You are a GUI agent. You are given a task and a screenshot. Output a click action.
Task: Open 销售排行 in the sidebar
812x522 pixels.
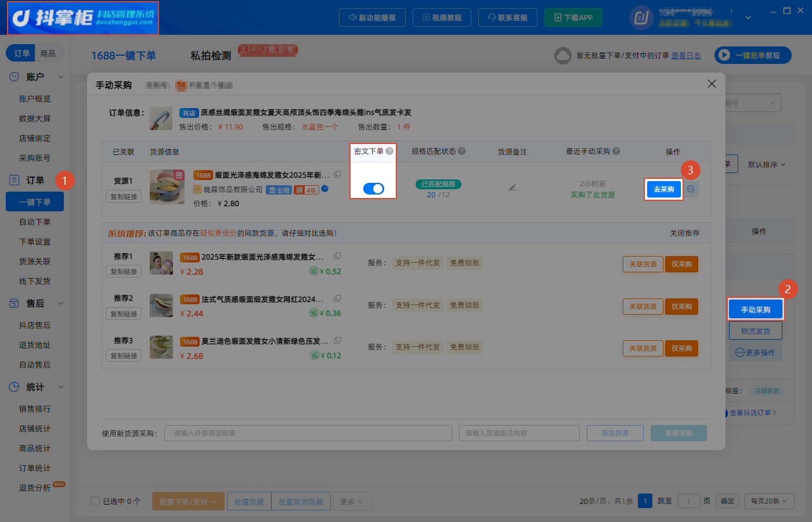[x=35, y=409]
